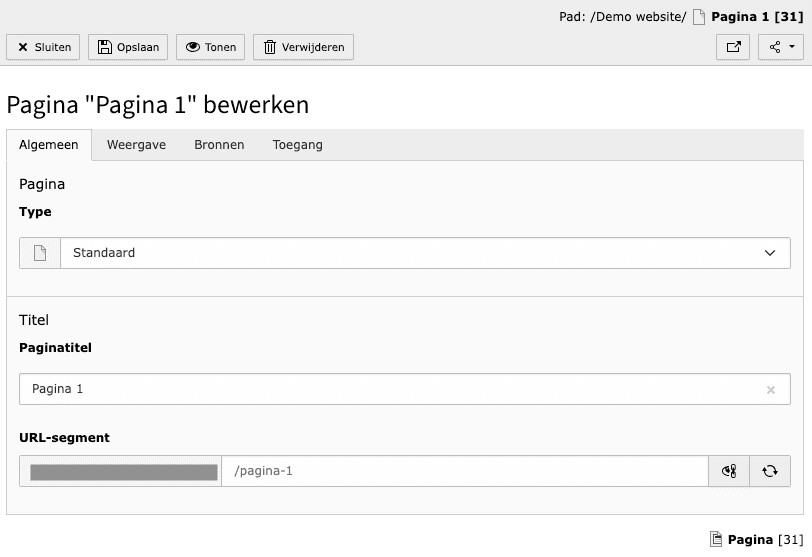Open the Type dropdown showing Standaard
Viewport: 812px width, 557px height.
pos(410,253)
